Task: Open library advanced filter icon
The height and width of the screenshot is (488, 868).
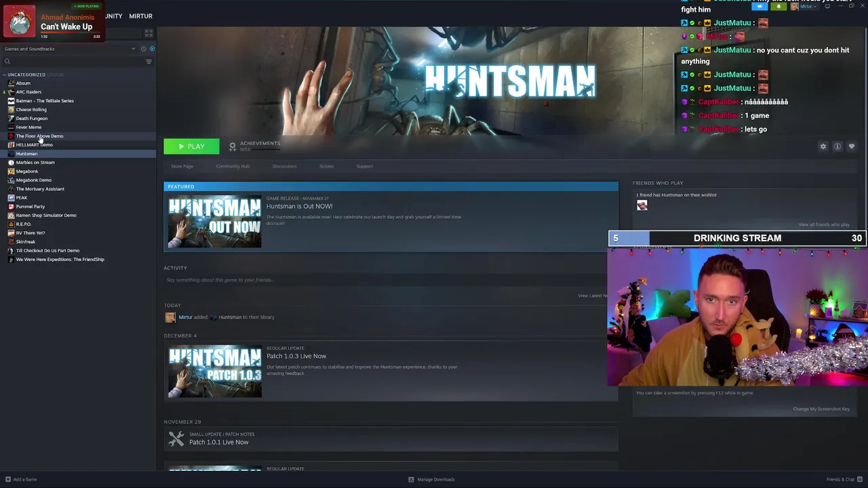Action: point(149,62)
